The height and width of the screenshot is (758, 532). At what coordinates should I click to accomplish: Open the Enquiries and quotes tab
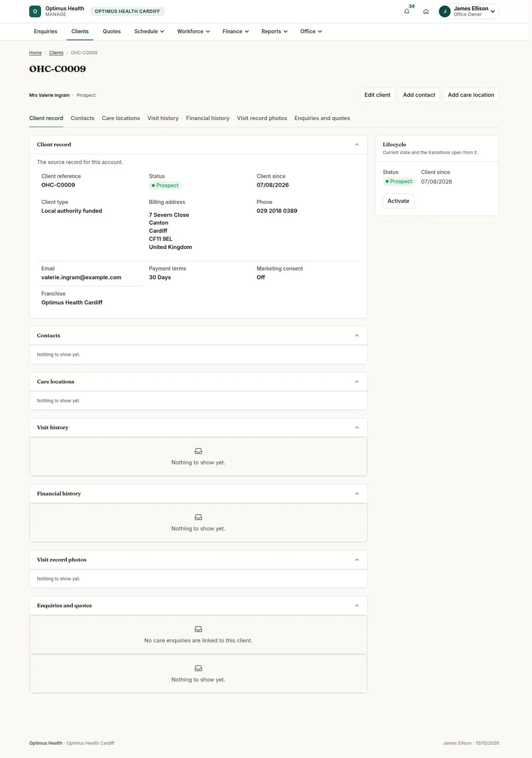pyautogui.click(x=322, y=118)
